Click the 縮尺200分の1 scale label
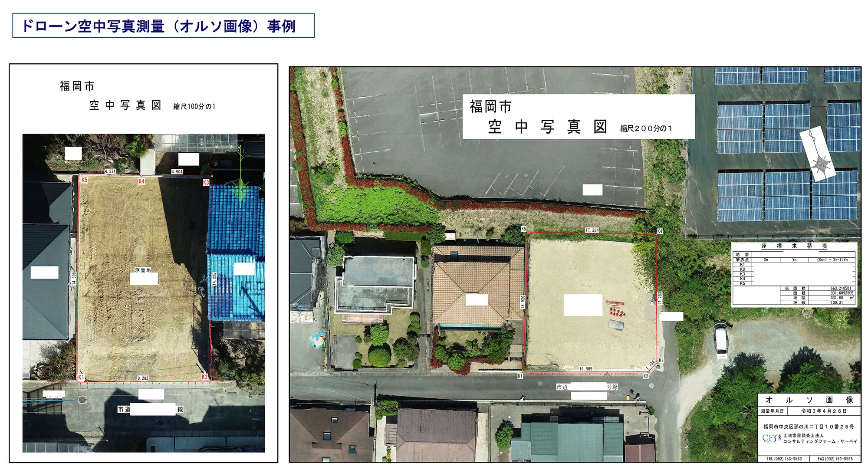Screen dimensions: 868x473 pos(646,128)
